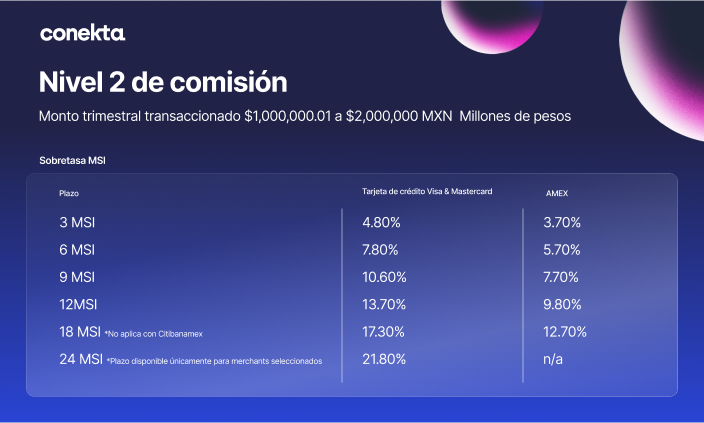Select the 9 MSI row label
This screenshot has width=704, height=423.
[77, 277]
